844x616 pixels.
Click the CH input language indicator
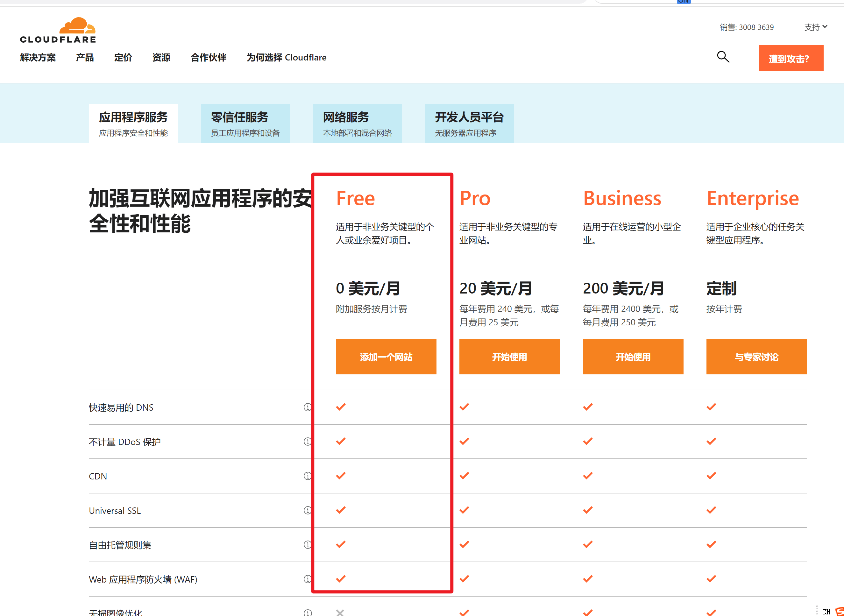pos(826,612)
